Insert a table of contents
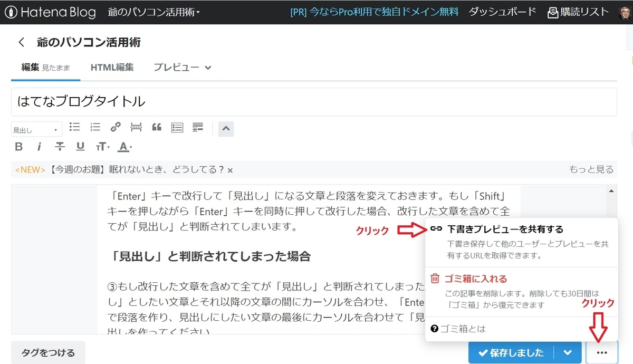This screenshot has width=633, height=364. [x=177, y=127]
